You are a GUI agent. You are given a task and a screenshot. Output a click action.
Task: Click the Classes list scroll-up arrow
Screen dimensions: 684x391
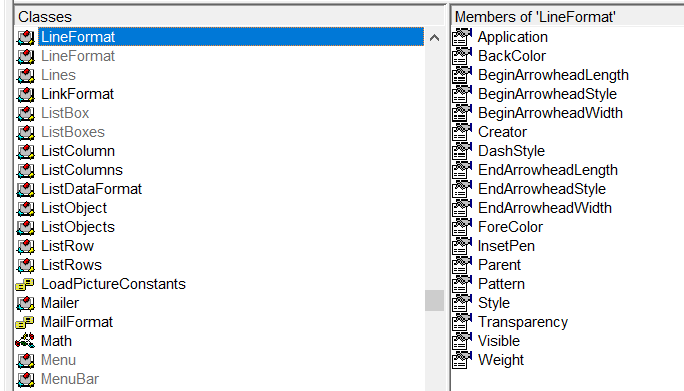click(x=434, y=38)
